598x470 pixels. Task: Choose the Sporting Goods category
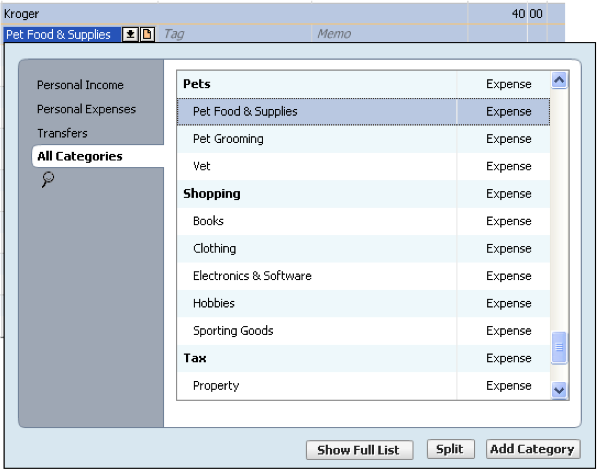(363, 331)
